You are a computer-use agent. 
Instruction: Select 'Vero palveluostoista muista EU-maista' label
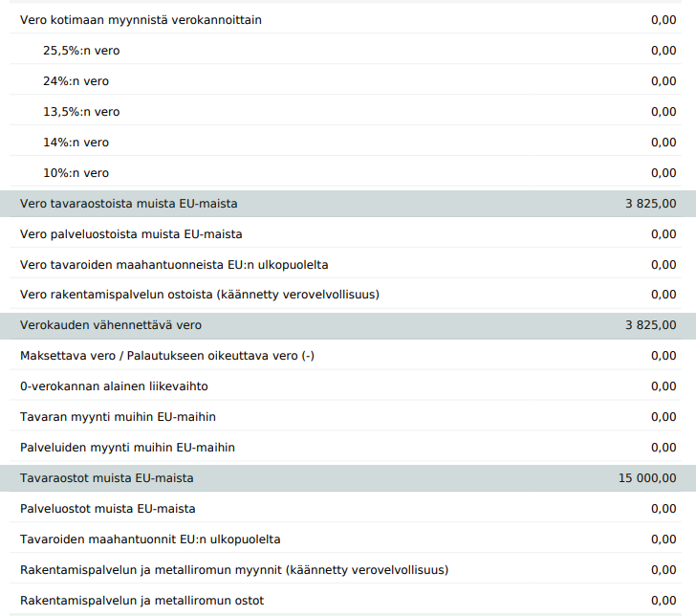131,234
